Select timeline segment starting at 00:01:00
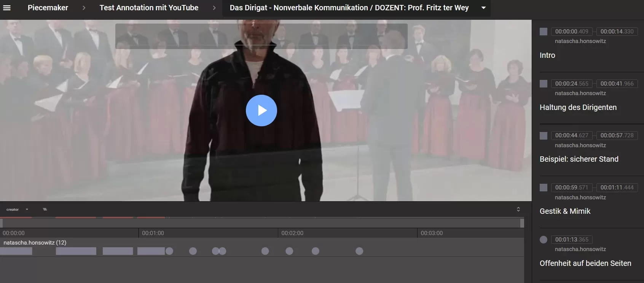644x283 pixels. pyautogui.click(x=151, y=251)
